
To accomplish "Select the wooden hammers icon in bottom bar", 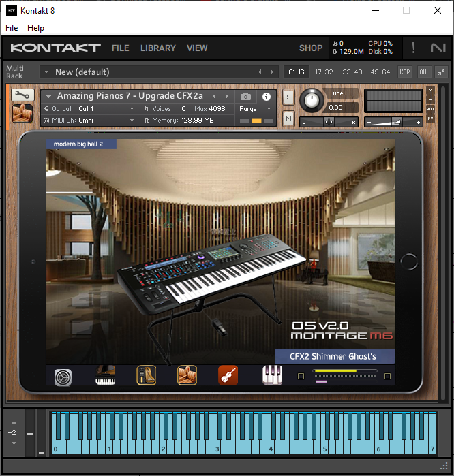I will tap(187, 375).
